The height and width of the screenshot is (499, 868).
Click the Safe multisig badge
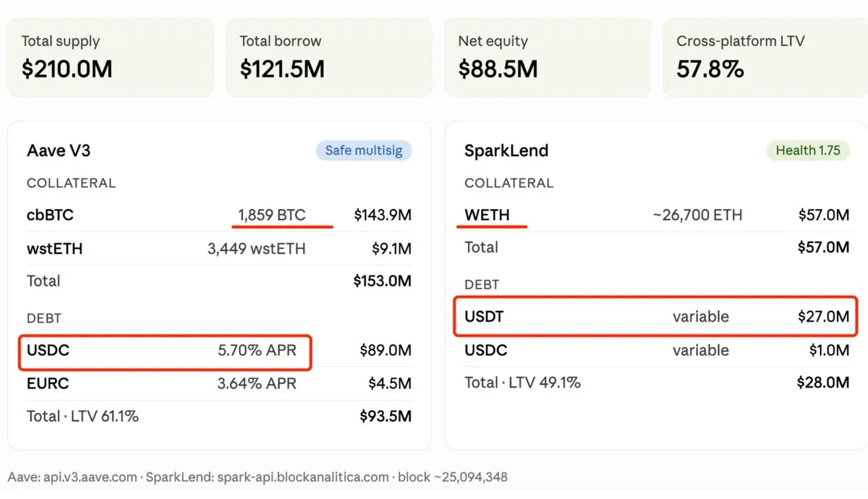click(364, 150)
